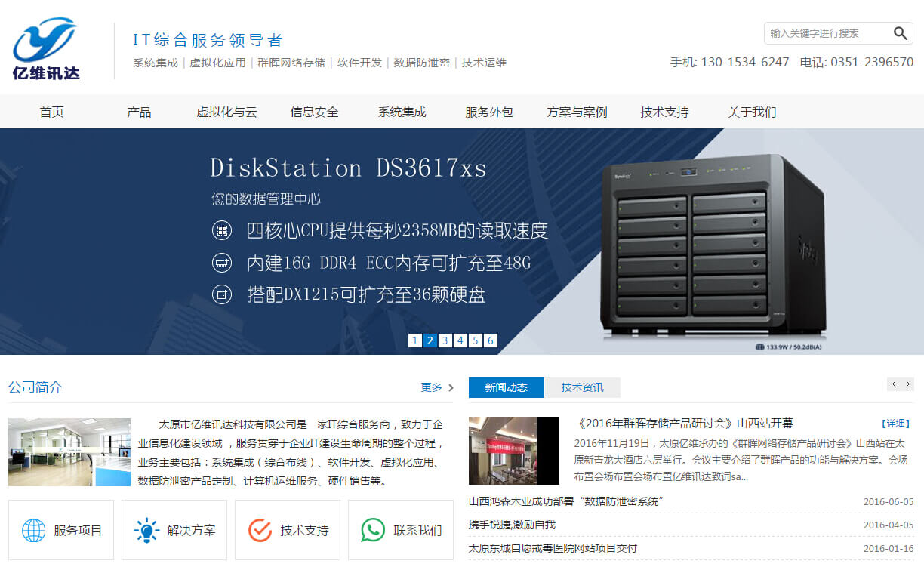This screenshot has width=924, height=570.
Task: Click the 虚拟化应用 text in the header tagline
Action: (x=217, y=63)
